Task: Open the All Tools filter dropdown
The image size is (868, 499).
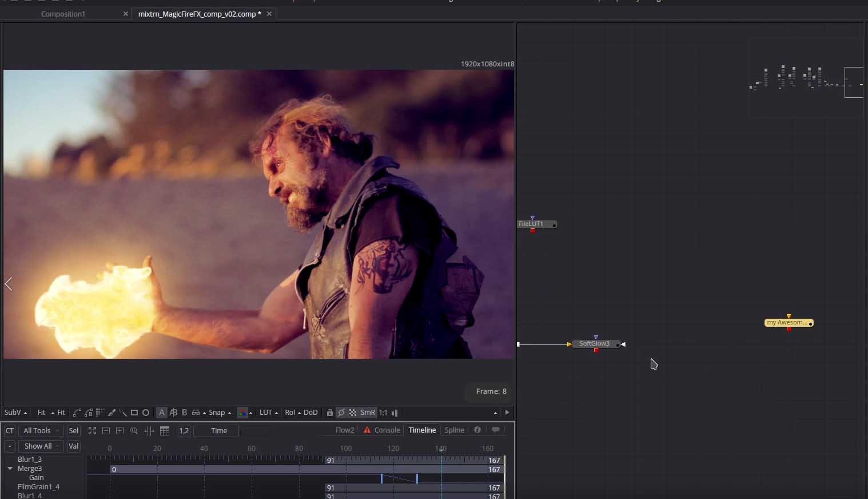Action: point(41,431)
